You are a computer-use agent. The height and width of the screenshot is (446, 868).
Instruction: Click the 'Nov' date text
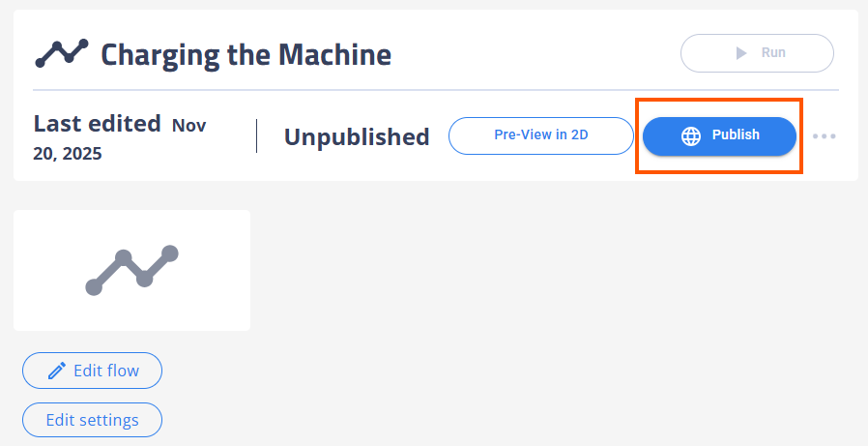(188, 125)
